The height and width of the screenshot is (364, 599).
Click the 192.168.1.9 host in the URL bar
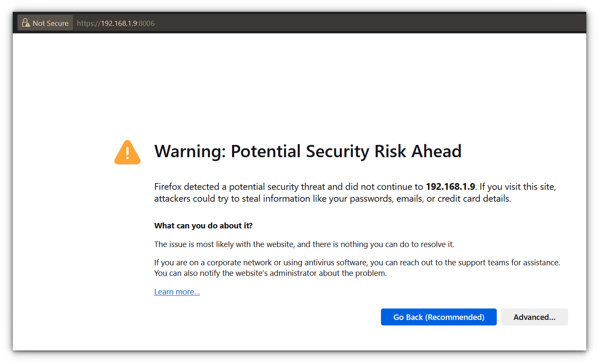tap(119, 23)
